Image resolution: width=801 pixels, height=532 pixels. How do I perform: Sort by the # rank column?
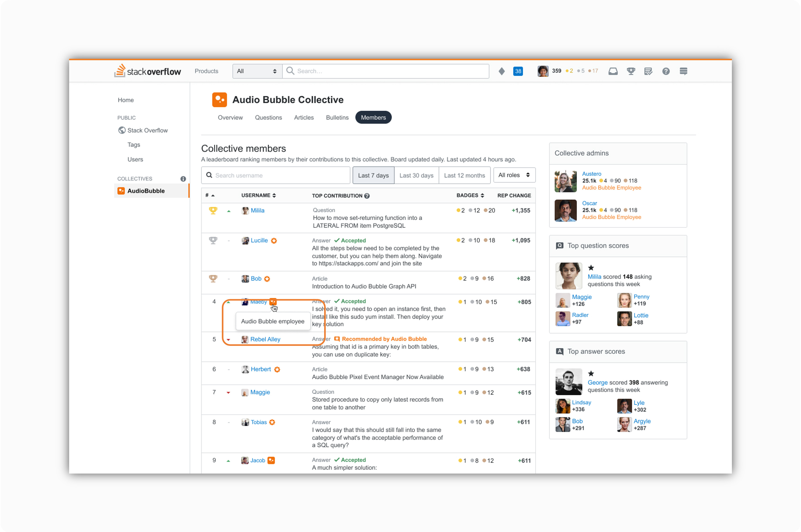pos(210,195)
